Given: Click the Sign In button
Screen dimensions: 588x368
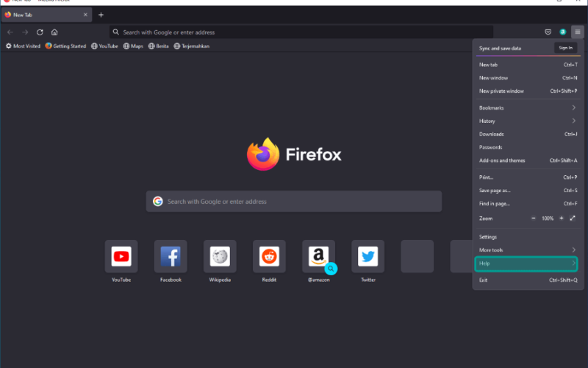Looking at the screenshot, I should point(565,48).
